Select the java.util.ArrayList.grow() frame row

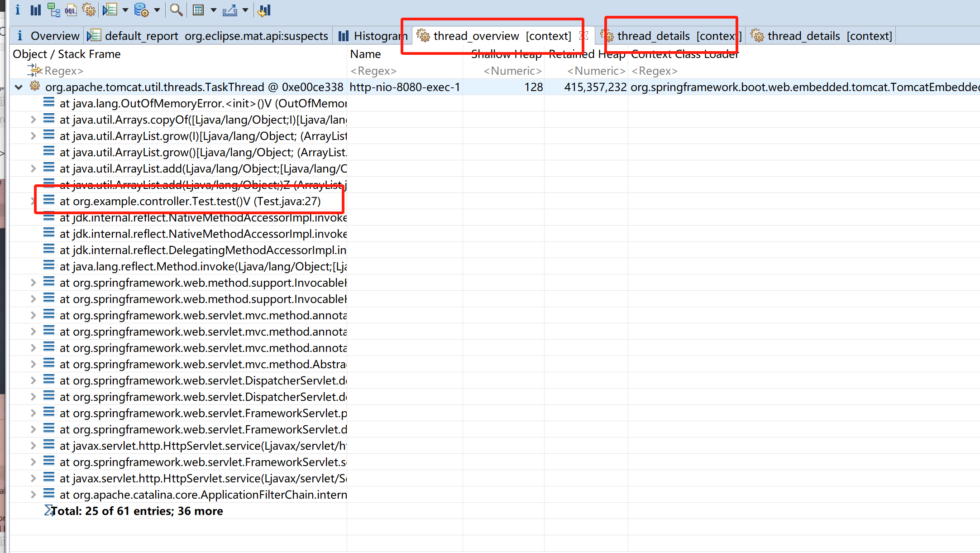click(x=203, y=152)
